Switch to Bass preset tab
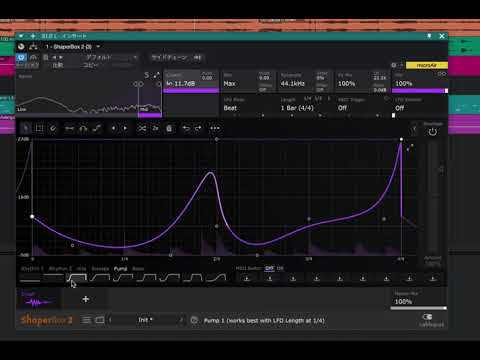This screenshot has height=360, width=480. click(138, 269)
